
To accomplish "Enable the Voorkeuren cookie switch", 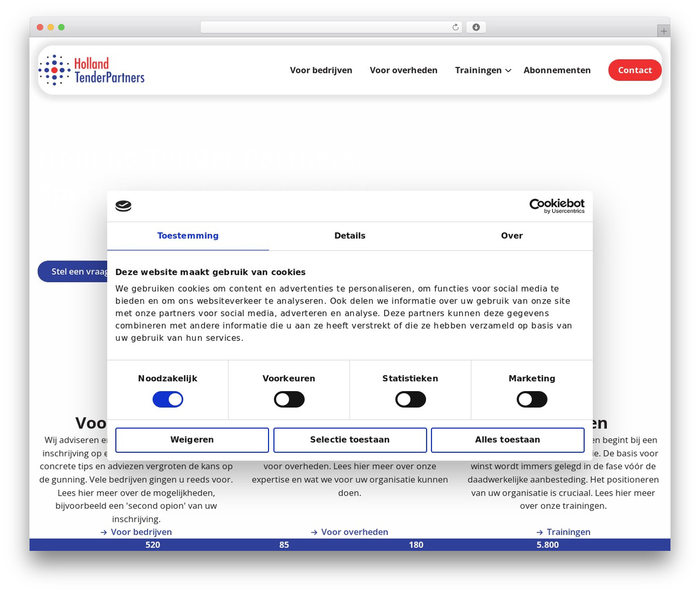I will tap(289, 399).
